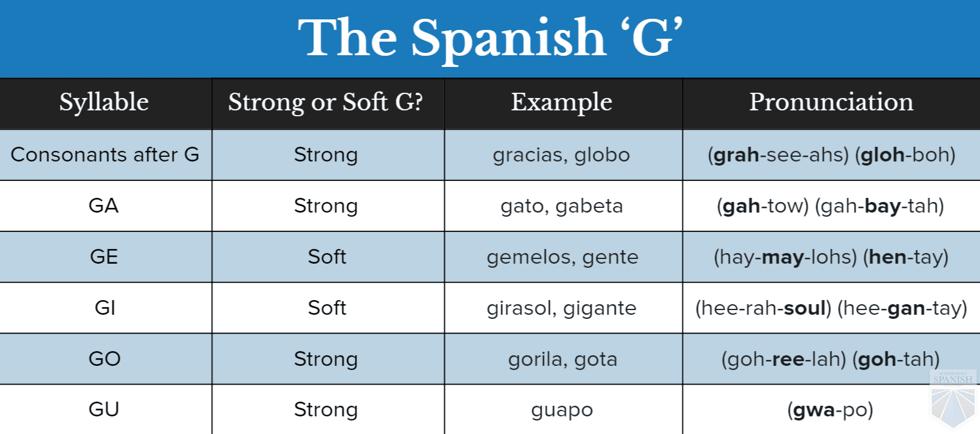Select the "guapo" example cell
This screenshot has width=980, height=434.
562,410
